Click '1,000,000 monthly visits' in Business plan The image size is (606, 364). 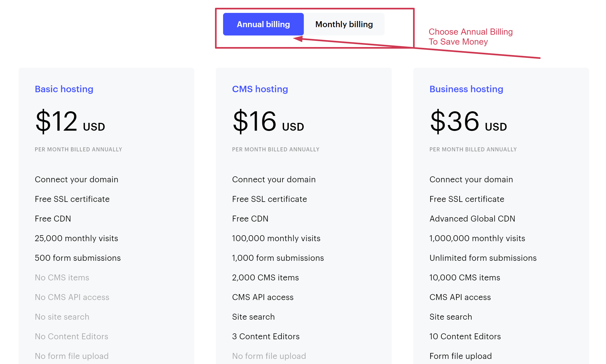pyautogui.click(x=477, y=238)
